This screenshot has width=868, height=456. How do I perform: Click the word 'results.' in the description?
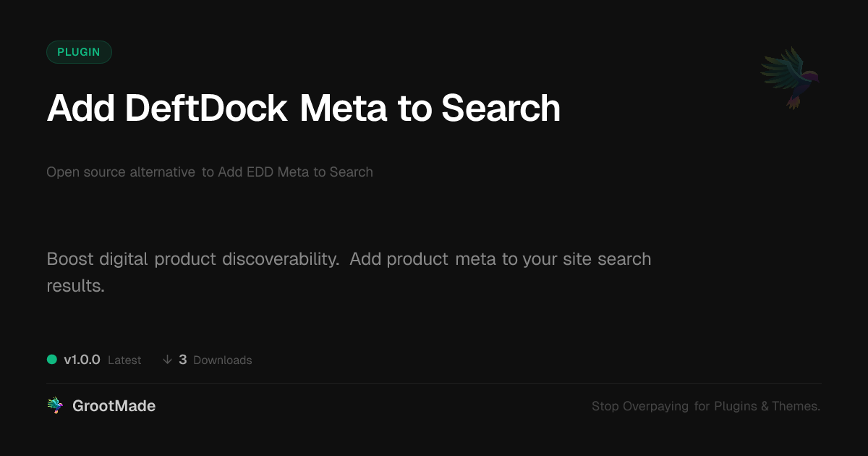coord(76,286)
